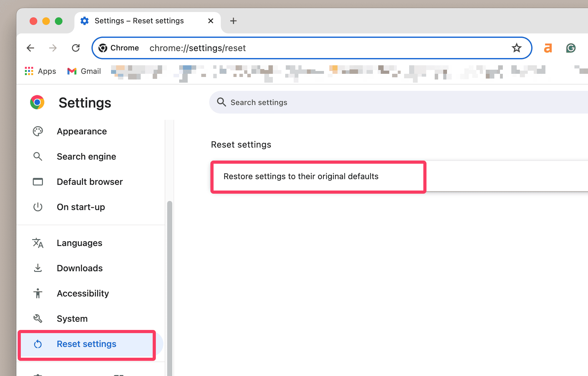Open the Apps grid shortcut
The image size is (588, 376).
(x=40, y=71)
